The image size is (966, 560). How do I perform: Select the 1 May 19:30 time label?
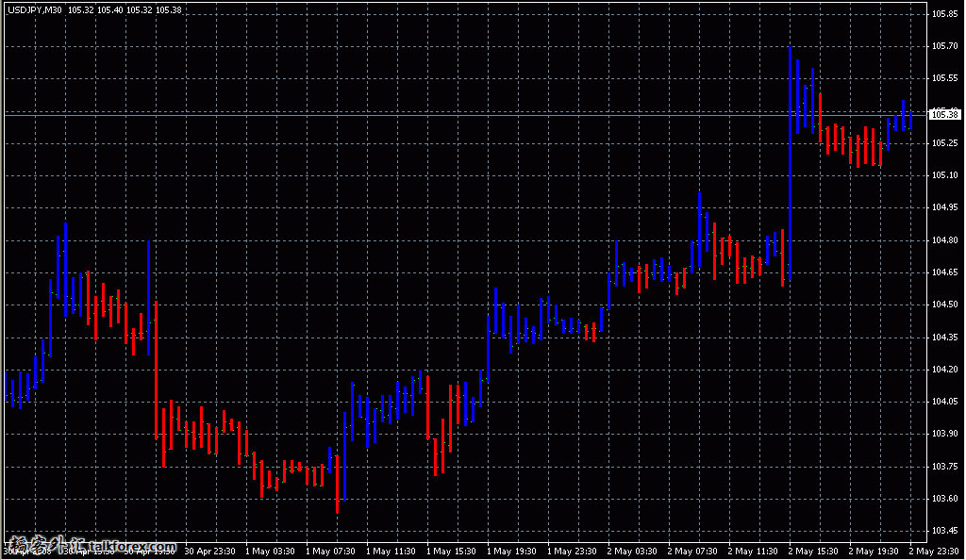point(511,552)
